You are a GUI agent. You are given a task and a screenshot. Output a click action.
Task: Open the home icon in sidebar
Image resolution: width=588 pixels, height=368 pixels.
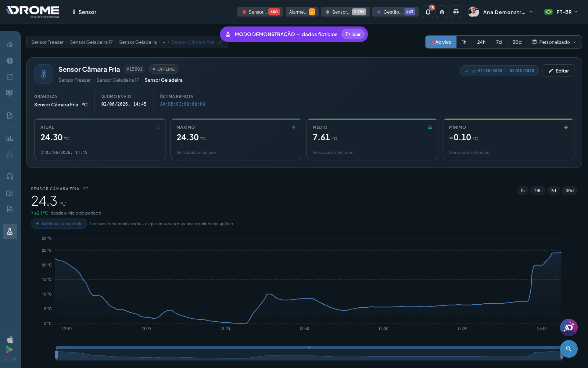pos(10,45)
